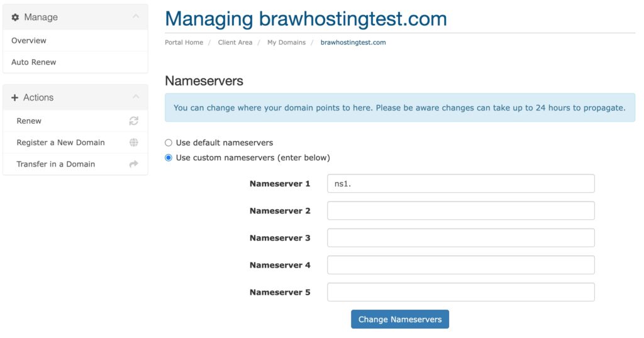This screenshot has width=644, height=338.
Task: Click the gear icon beside Manage
Action: 15,17
